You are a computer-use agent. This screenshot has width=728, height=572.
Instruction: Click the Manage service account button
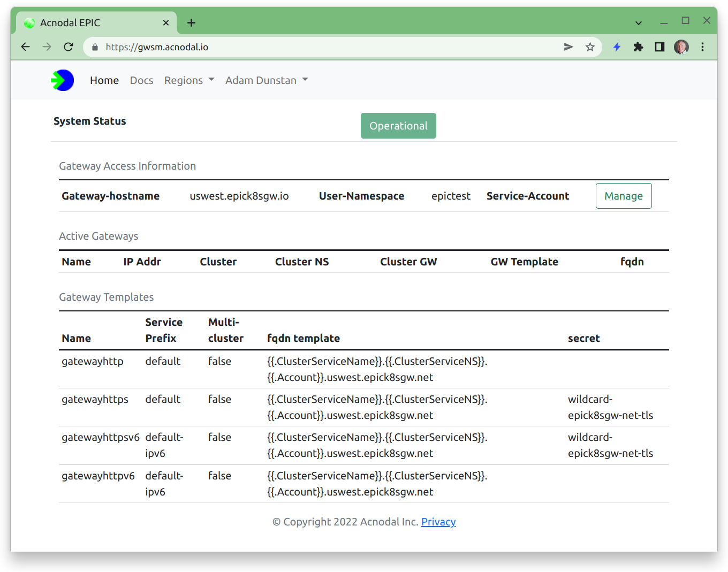tap(624, 196)
